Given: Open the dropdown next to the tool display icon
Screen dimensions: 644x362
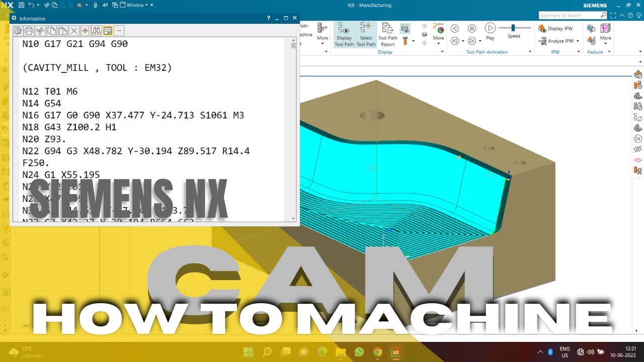Looking at the screenshot, I should coord(413,41).
